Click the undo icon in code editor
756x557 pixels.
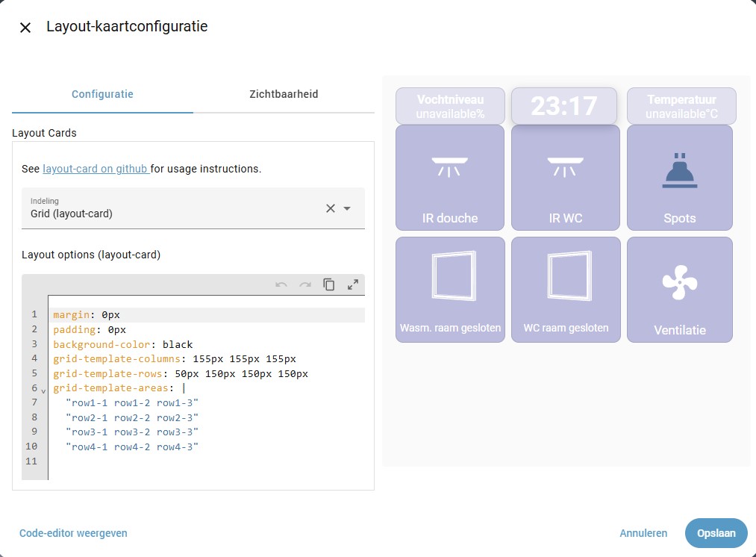pyautogui.click(x=281, y=284)
